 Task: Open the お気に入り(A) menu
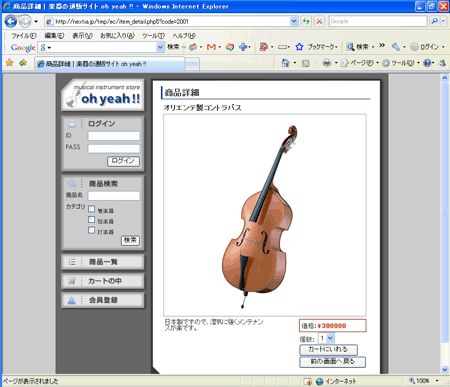(117, 35)
